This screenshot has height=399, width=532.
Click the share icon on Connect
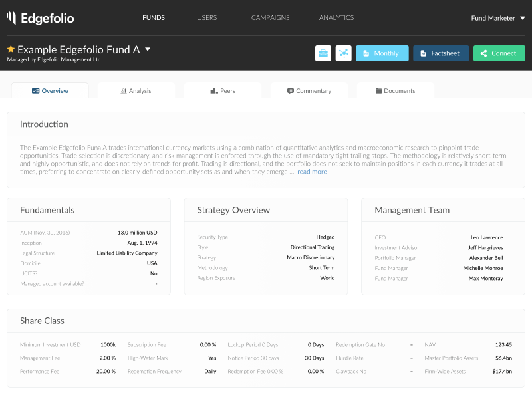484,53
